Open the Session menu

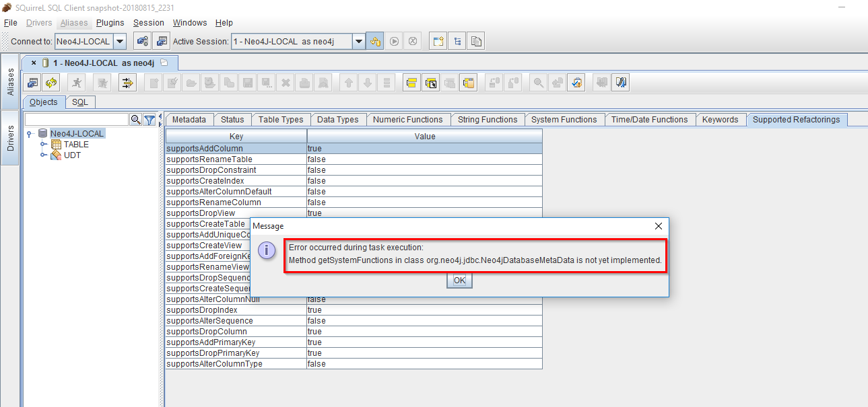(x=148, y=22)
